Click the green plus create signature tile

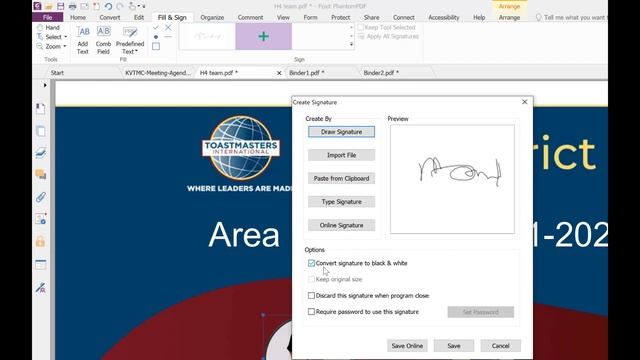(264, 36)
